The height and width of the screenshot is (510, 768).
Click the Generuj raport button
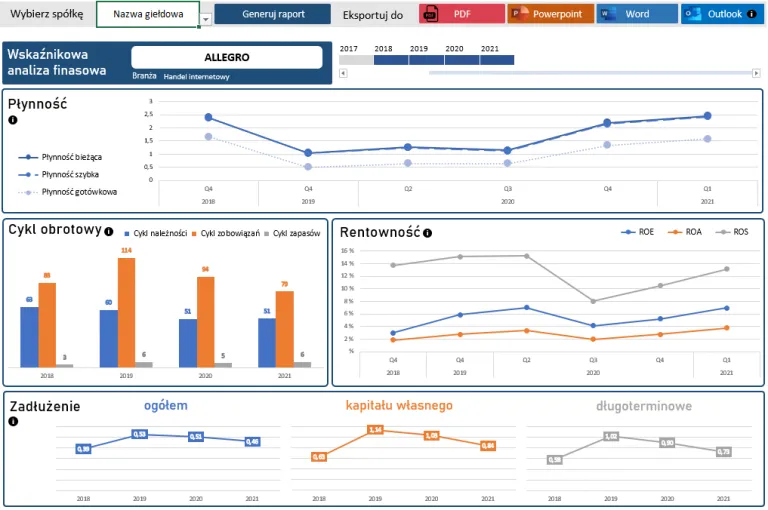point(272,14)
